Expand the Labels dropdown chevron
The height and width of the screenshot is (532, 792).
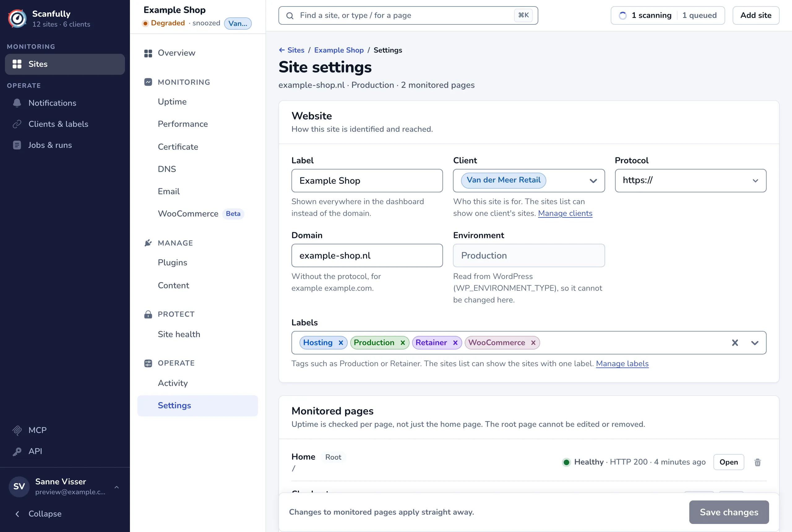point(755,343)
